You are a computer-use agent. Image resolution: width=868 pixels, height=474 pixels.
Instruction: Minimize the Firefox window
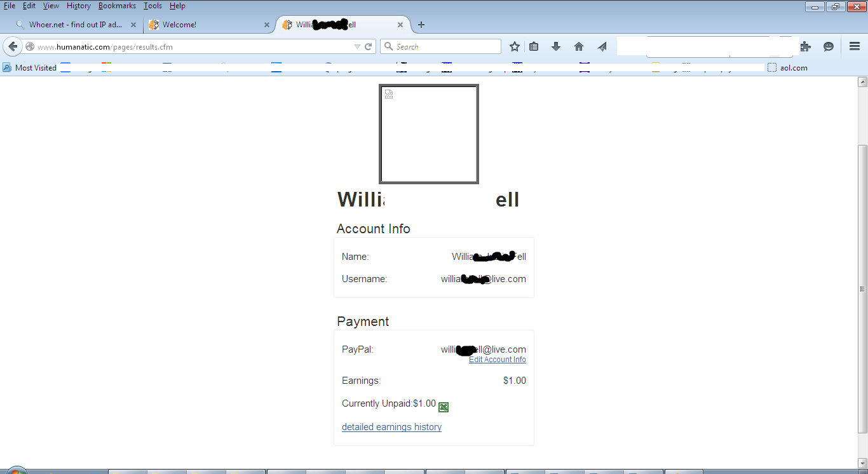coord(815,6)
